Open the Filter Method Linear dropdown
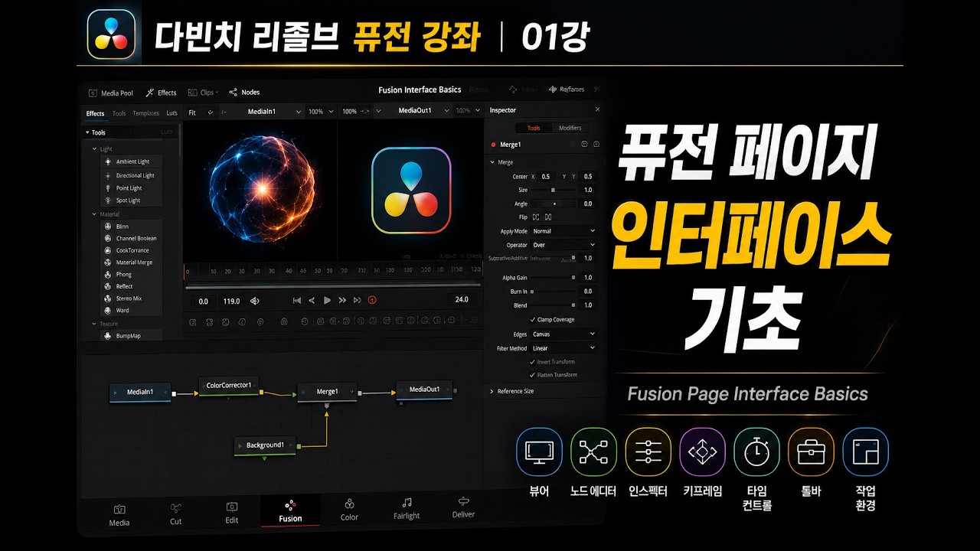Viewport: 980px width, 551px height. click(563, 348)
